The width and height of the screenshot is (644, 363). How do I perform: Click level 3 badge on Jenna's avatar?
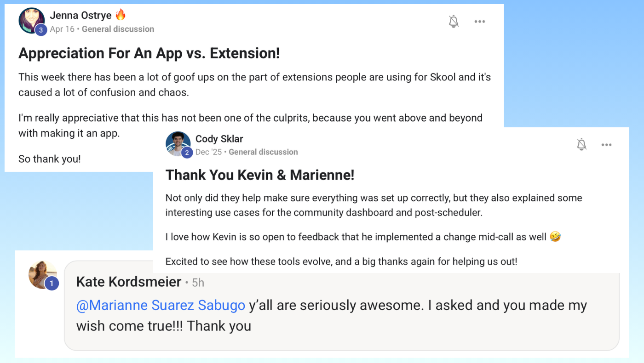[x=41, y=30]
